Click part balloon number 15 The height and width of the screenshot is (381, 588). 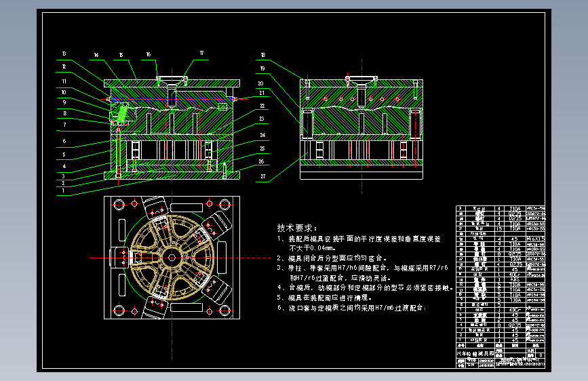[121, 55]
